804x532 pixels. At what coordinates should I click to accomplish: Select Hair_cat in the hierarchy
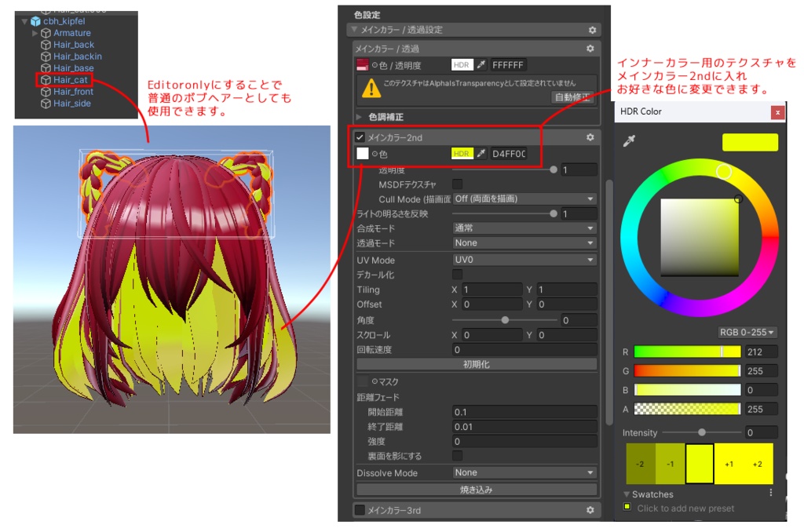(x=70, y=80)
